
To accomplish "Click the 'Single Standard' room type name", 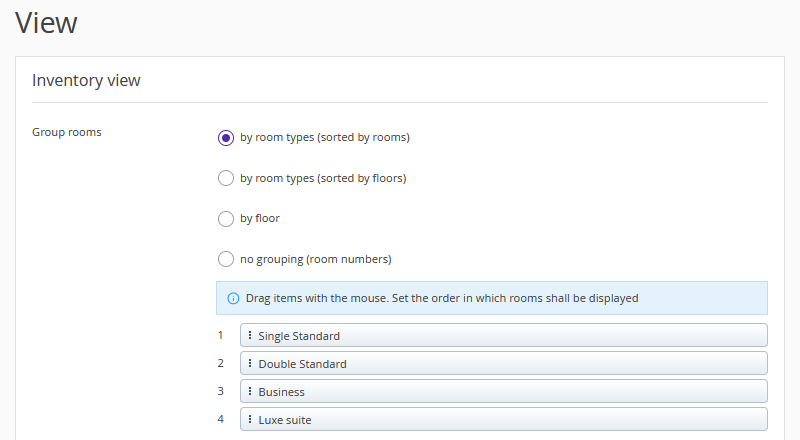I will pyautogui.click(x=299, y=336).
